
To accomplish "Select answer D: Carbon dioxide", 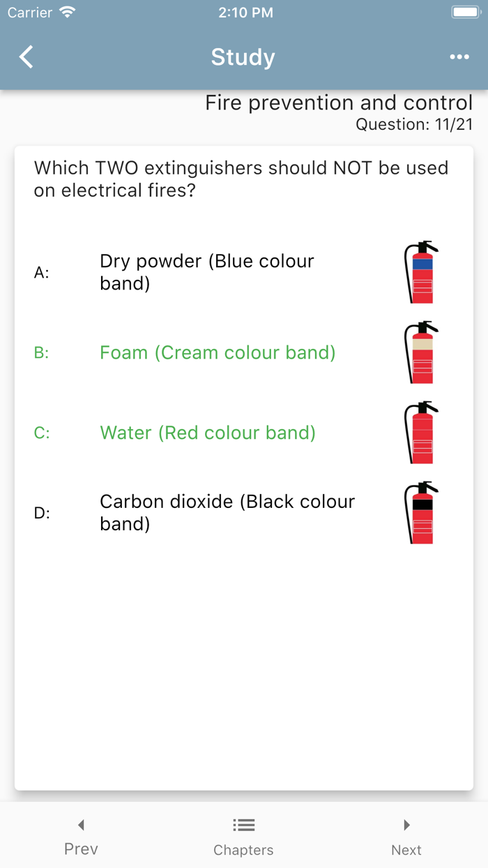I will 227,513.
